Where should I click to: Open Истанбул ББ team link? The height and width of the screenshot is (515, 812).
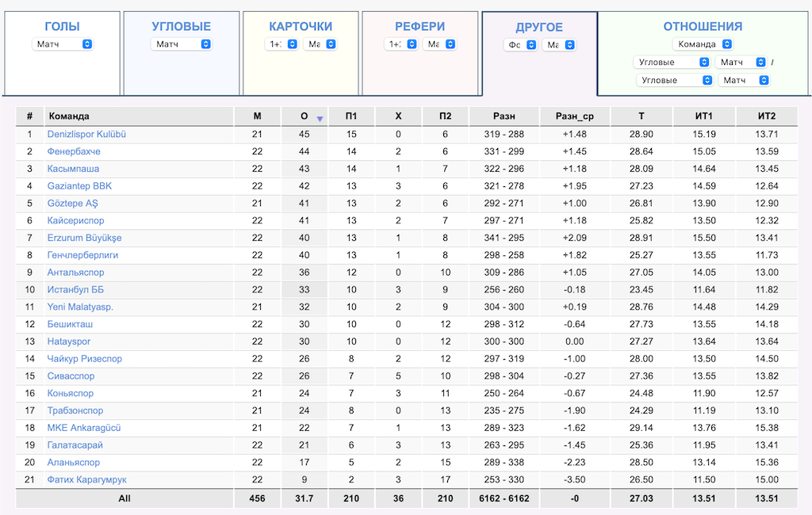75,289
